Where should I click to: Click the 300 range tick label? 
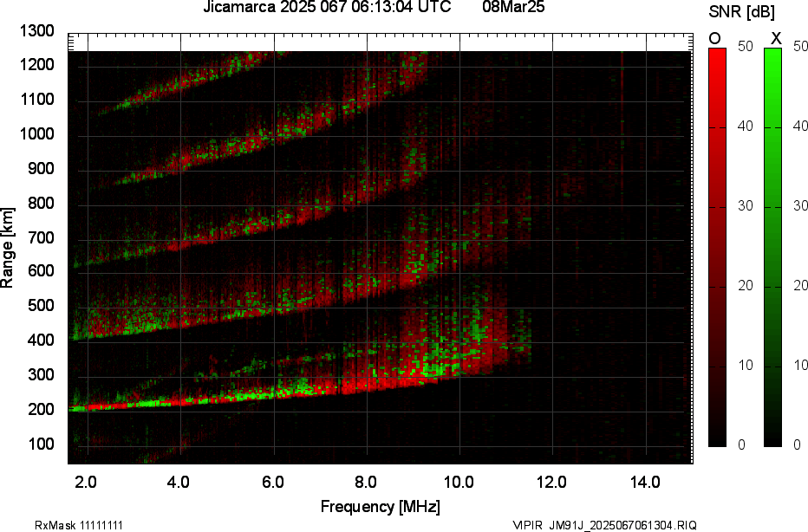[41, 375]
